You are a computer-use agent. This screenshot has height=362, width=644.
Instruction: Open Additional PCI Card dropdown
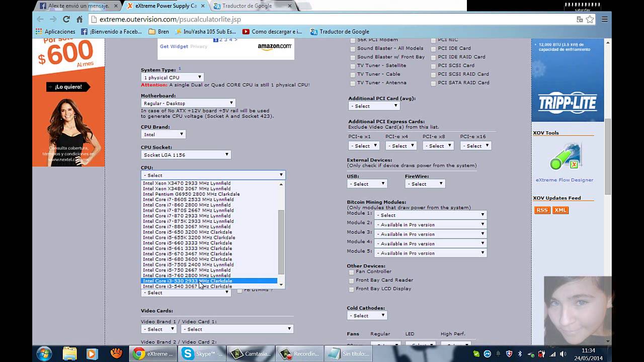[374, 106]
